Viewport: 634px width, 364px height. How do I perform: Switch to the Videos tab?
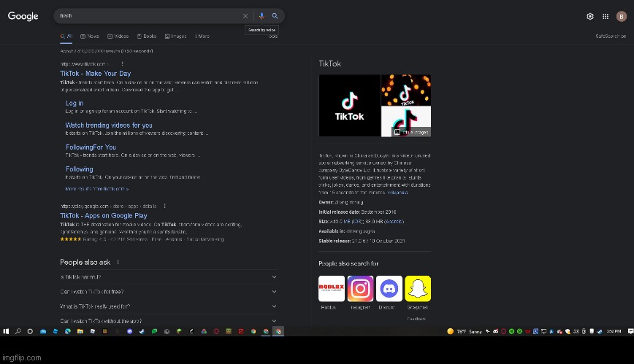click(x=118, y=36)
